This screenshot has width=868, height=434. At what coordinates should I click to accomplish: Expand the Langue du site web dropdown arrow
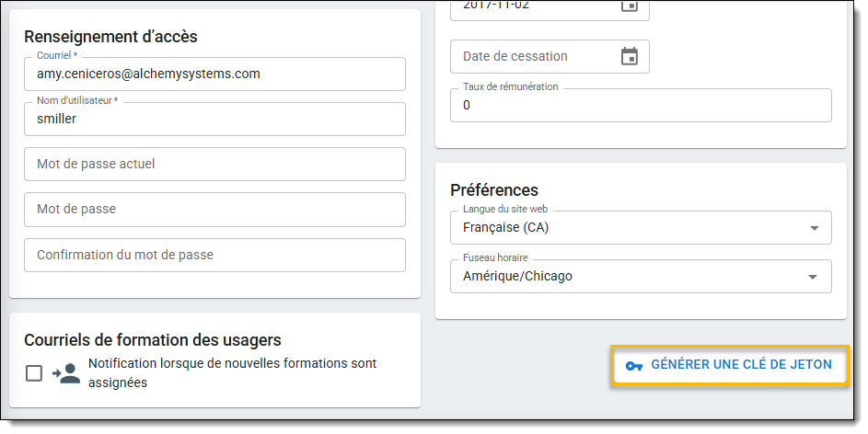[x=813, y=228]
